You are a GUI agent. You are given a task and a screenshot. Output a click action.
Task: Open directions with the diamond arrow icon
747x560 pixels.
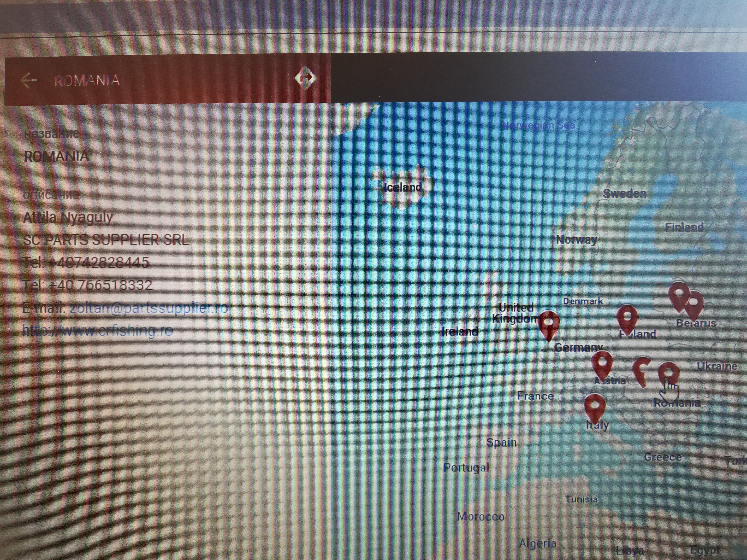click(x=306, y=78)
